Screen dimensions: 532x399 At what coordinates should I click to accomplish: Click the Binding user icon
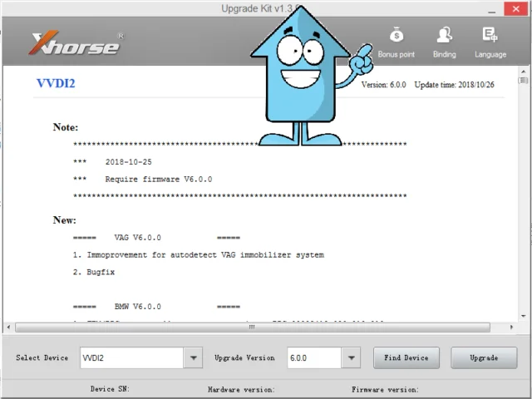[444, 36]
